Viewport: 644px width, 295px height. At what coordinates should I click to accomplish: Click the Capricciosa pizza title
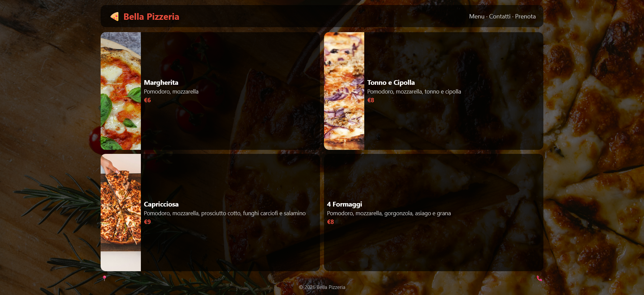(x=161, y=204)
